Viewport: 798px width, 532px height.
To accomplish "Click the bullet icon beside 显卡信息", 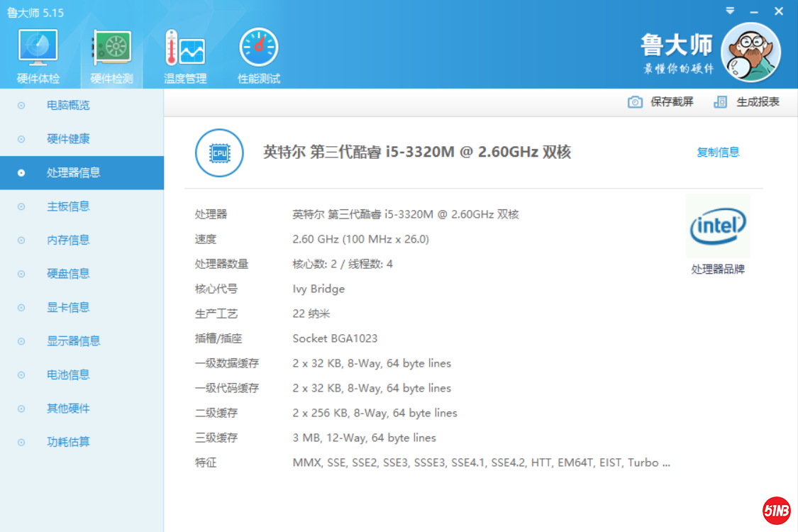I will point(21,307).
